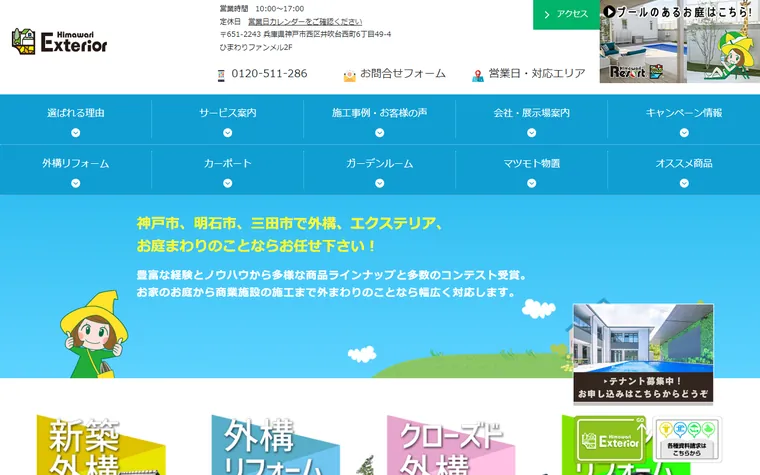The height and width of the screenshot is (475, 760).
Task: Open 営業日カレンダーをご確認ください link
Action: click(305, 22)
